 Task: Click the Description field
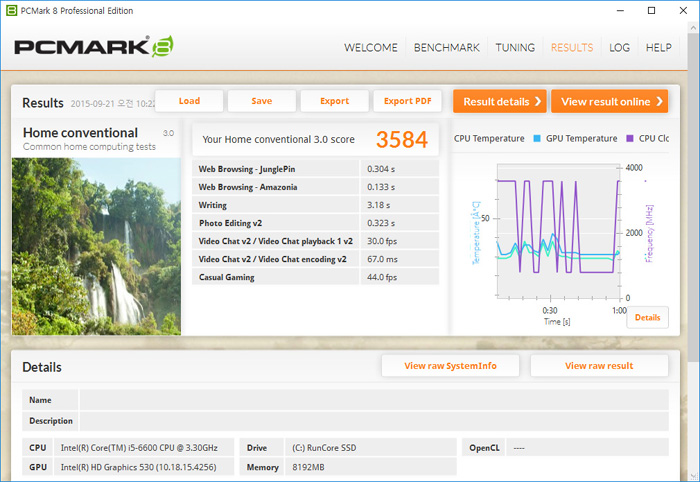(x=374, y=421)
